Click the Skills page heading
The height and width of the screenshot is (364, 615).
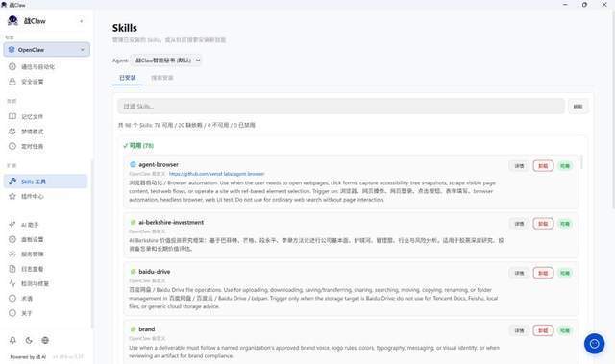click(x=125, y=28)
